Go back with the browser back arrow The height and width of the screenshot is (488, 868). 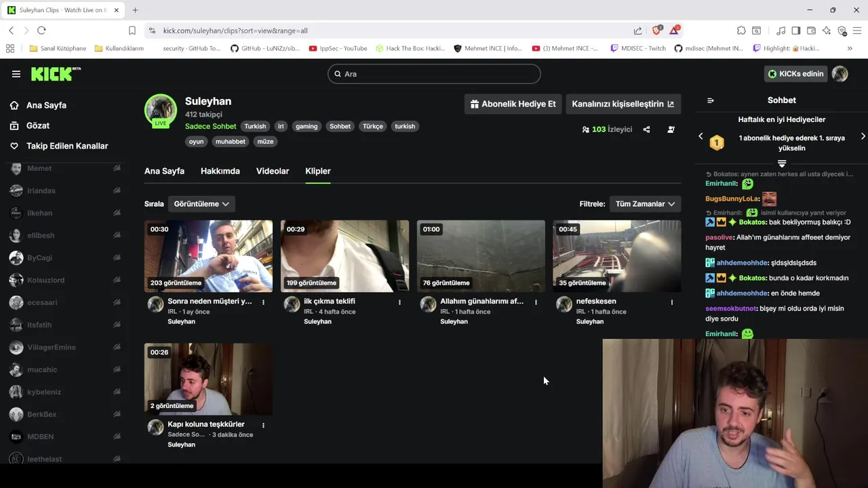tap(11, 30)
